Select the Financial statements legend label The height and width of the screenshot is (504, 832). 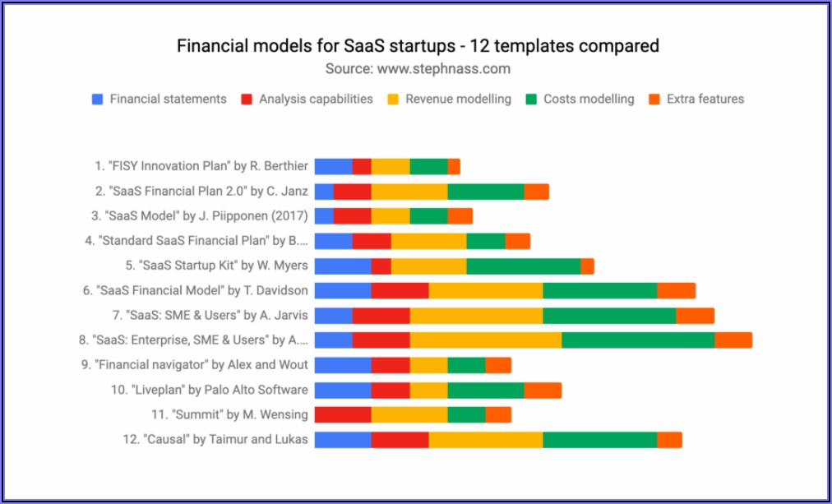click(x=168, y=99)
